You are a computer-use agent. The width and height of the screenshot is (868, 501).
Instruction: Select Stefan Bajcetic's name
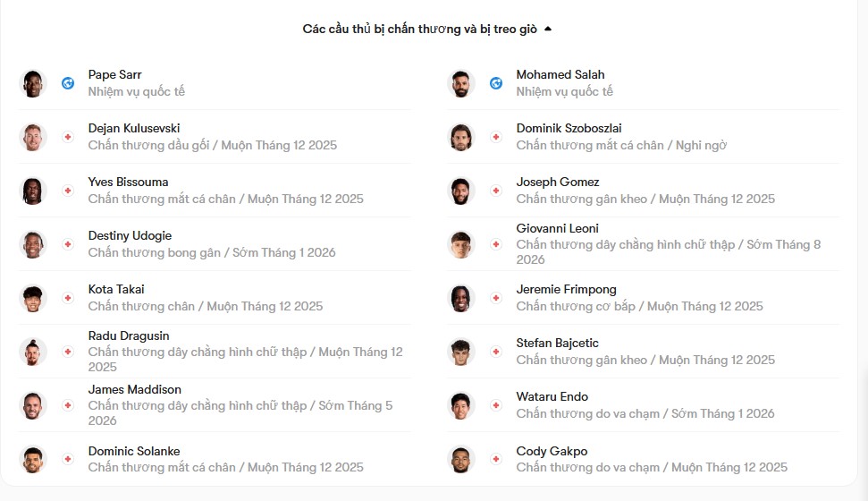(x=557, y=343)
